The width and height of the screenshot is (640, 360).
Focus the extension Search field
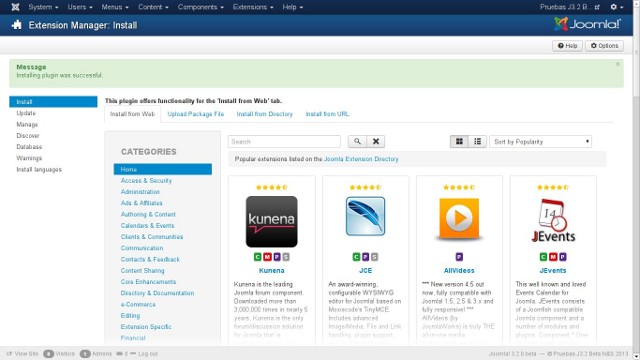pos(284,142)
